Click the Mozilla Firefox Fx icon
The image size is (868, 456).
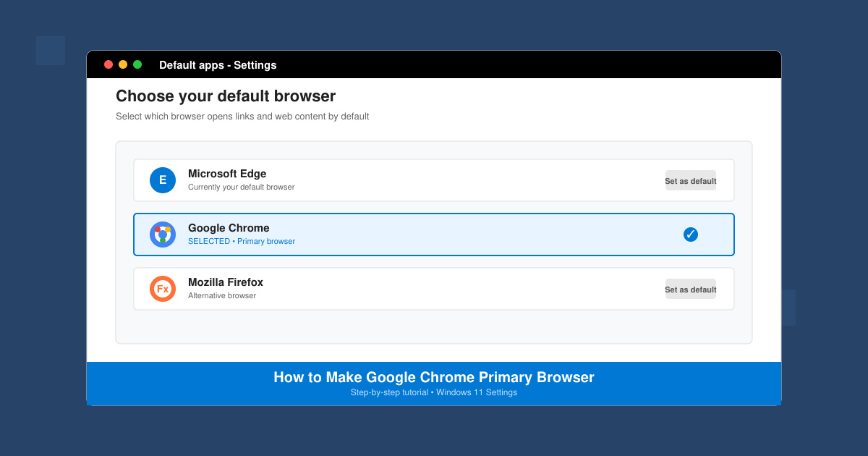163,289
